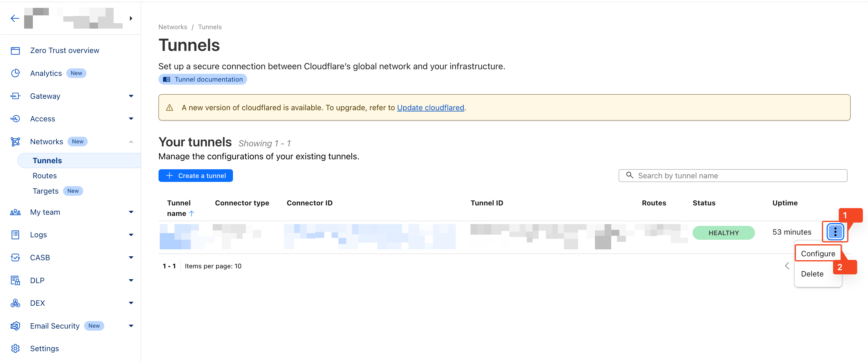Click the Routes item under Networks

point(45,176)
